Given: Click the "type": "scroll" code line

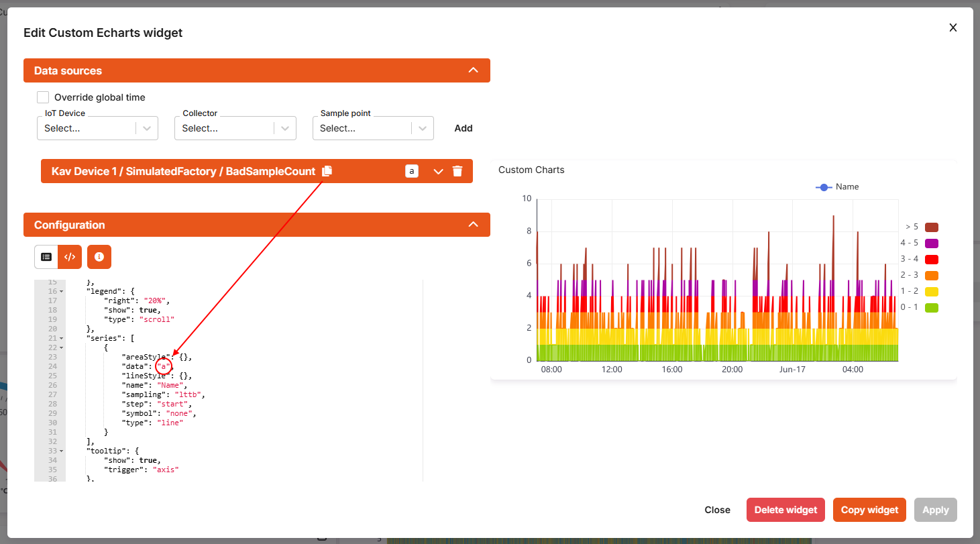Looking at the screenshot, I should coord(140,320).
